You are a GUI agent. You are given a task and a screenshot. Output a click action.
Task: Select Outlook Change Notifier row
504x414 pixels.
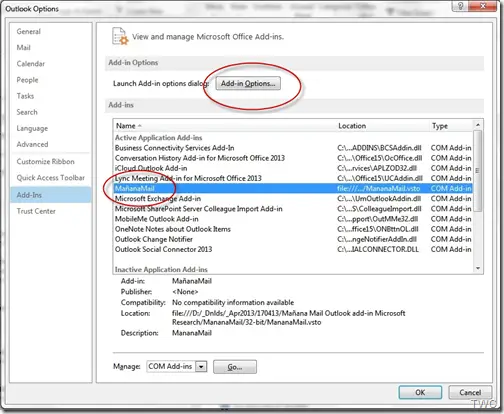[293, 239]
